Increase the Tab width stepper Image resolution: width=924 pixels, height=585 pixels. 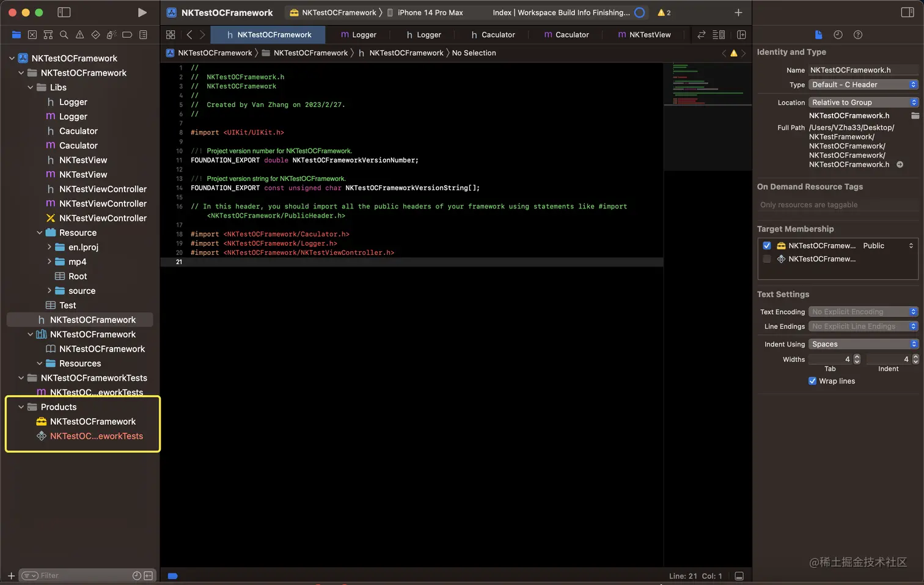(857, 356)
